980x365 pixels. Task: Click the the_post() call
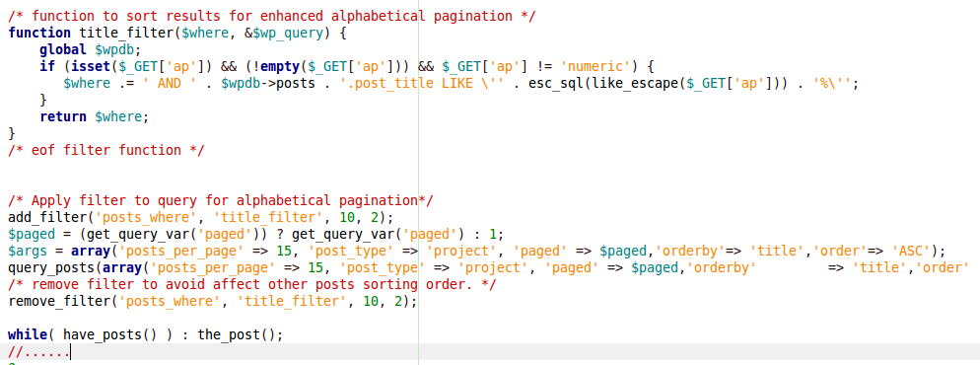[x=237, y=336]
